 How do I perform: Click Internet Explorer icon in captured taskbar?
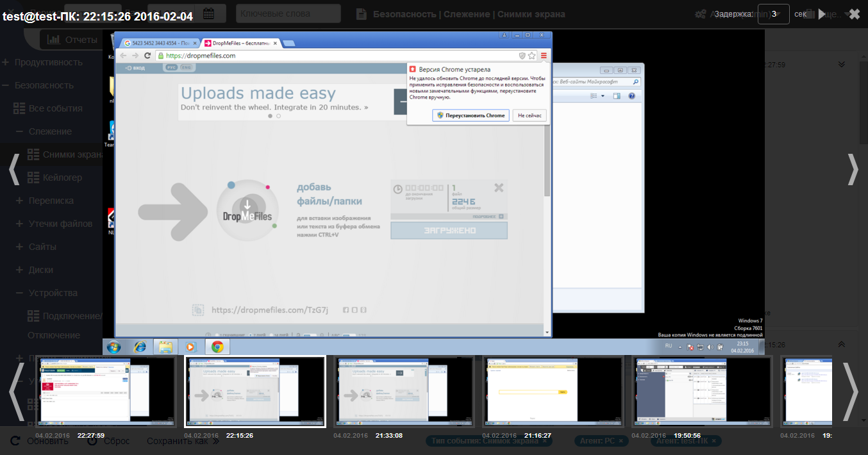pos(140,347)
